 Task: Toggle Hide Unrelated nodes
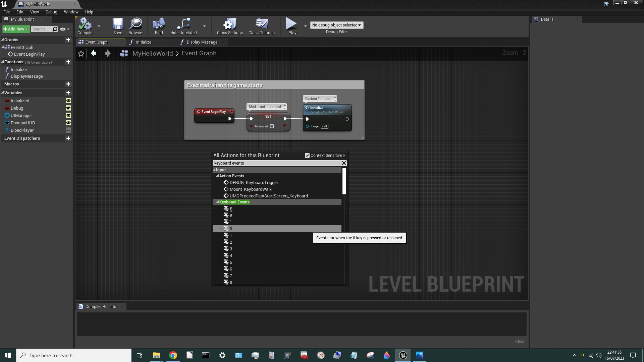pyautogui.click(x=183, y=26)
